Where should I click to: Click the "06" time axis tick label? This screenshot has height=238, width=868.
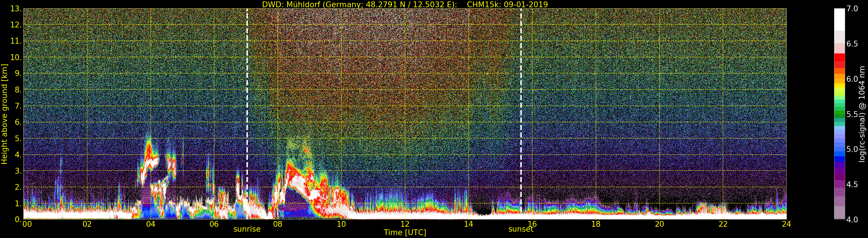[214, 224]
